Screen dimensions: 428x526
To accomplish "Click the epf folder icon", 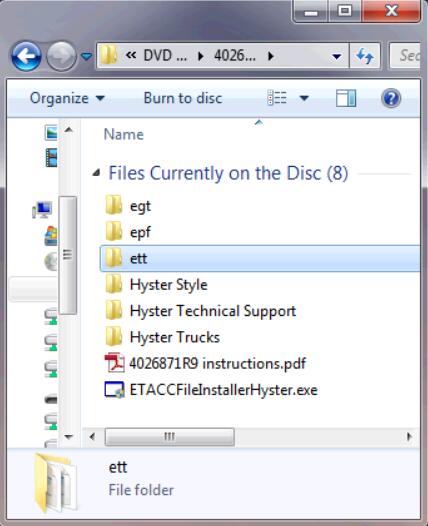I will pyautogui.click(x=114, y=231).
